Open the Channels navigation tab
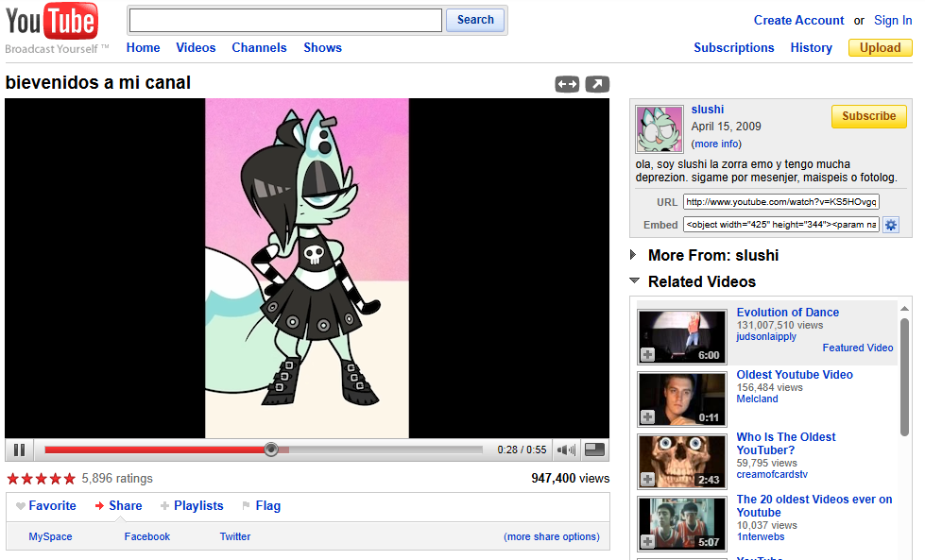 tap(259, 48)
